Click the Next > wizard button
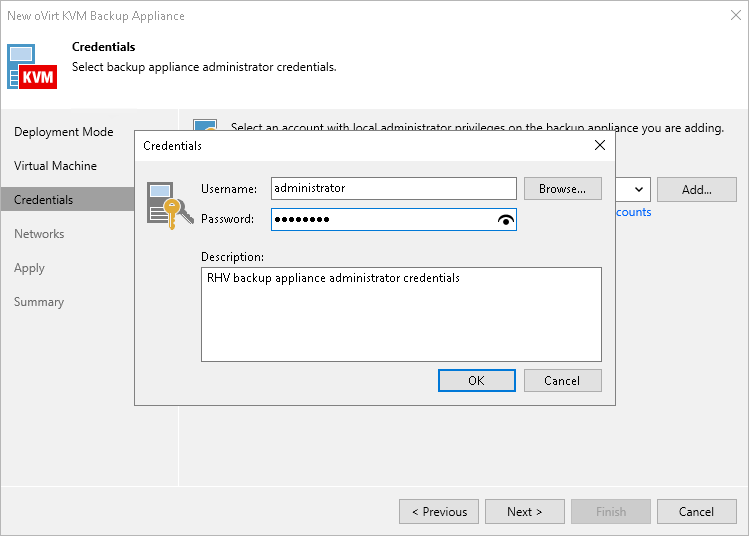The image size is (749, 536). (x=525, y=512)
